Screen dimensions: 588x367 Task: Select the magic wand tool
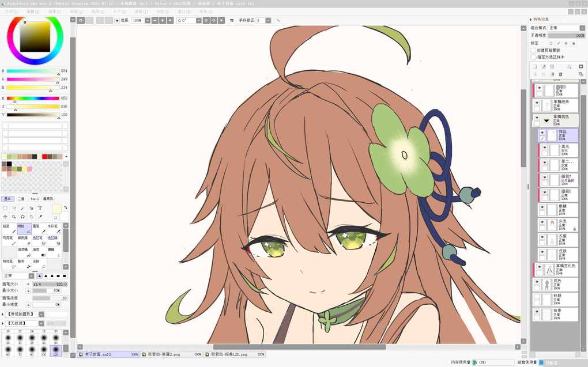coord(22,208)
